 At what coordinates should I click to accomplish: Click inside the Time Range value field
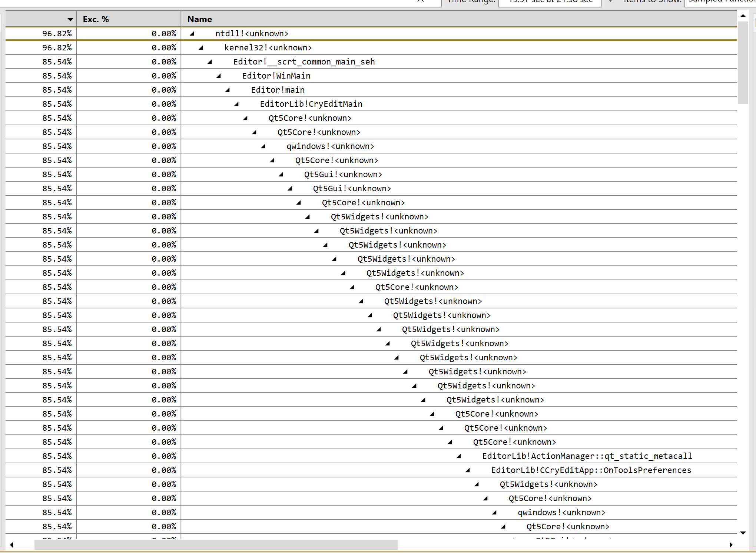pos(550,2)
